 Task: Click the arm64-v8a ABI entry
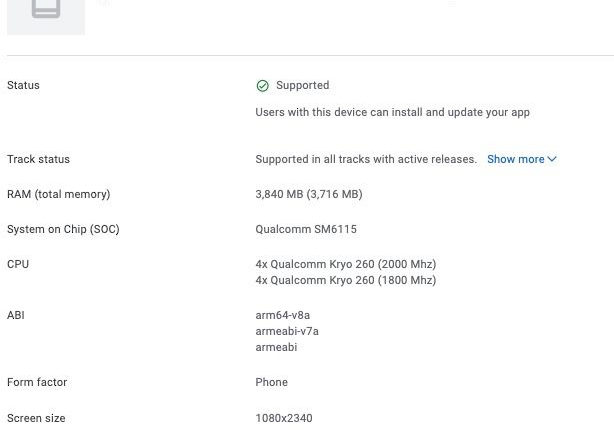click(283, 315)
